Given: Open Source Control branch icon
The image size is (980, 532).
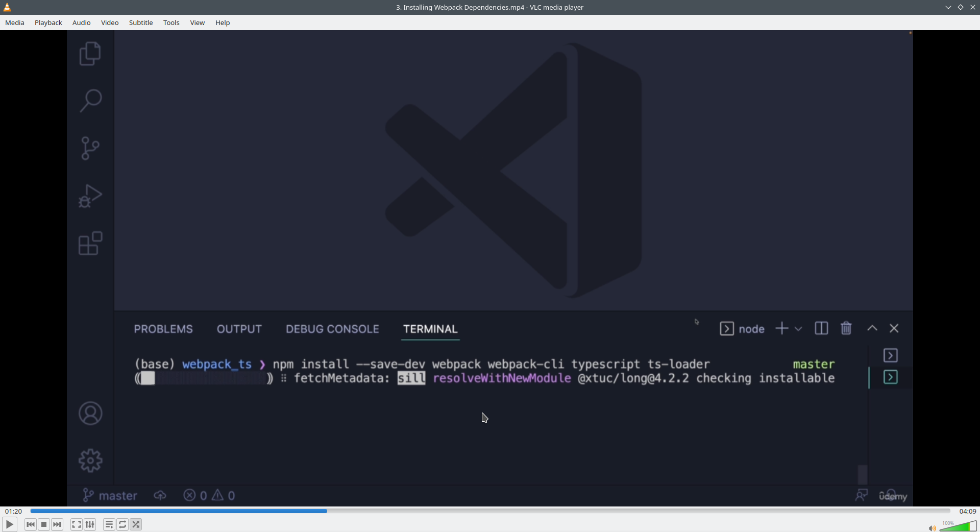Looking at the screenshot, I should pos(90,148).
